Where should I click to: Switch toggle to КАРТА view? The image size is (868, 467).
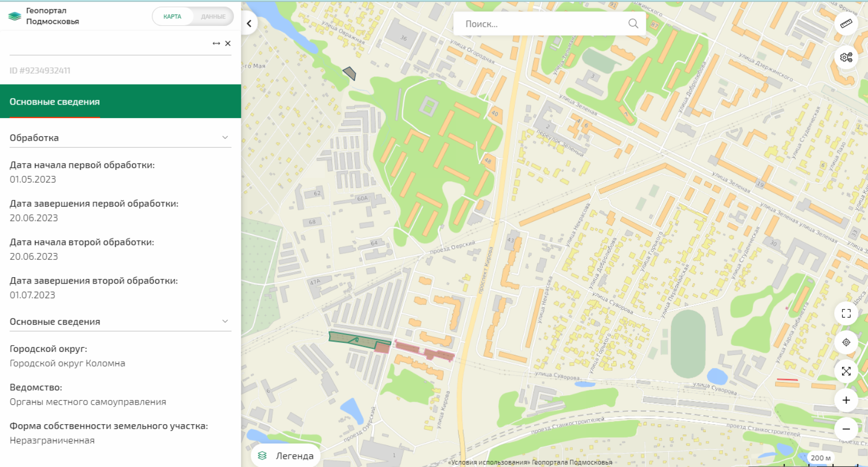click(x=173, y=16)
